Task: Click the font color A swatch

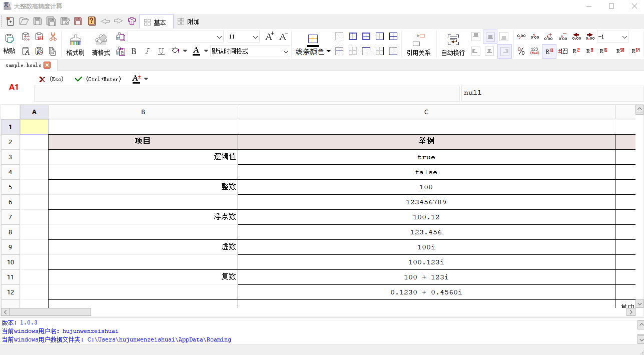Action: click(196, 51)
